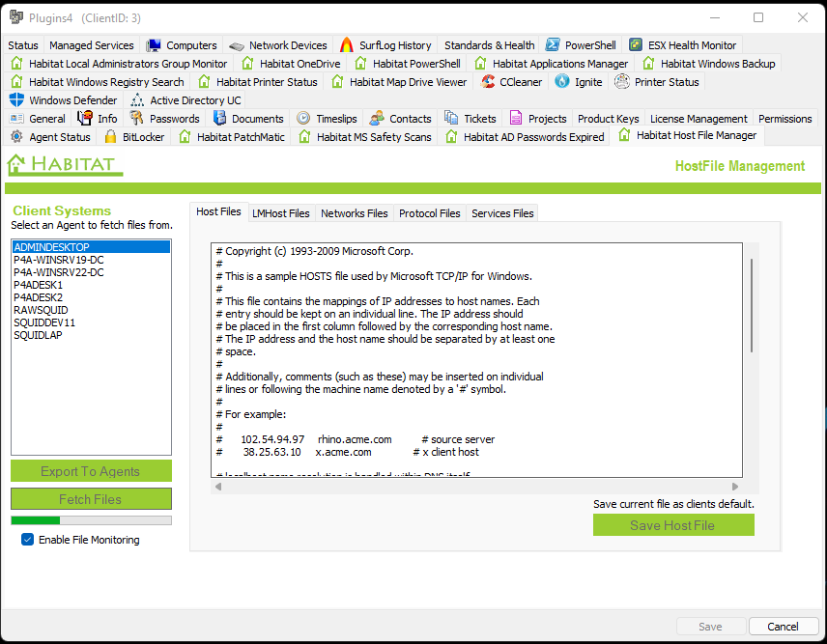Open Habitat Windows Registry Search tab
Viewport: 827px width, 644px height.
(97, 82)
